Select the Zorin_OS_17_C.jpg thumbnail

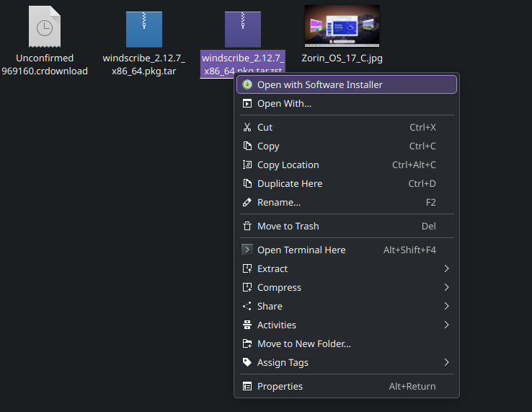click(342, 26)
